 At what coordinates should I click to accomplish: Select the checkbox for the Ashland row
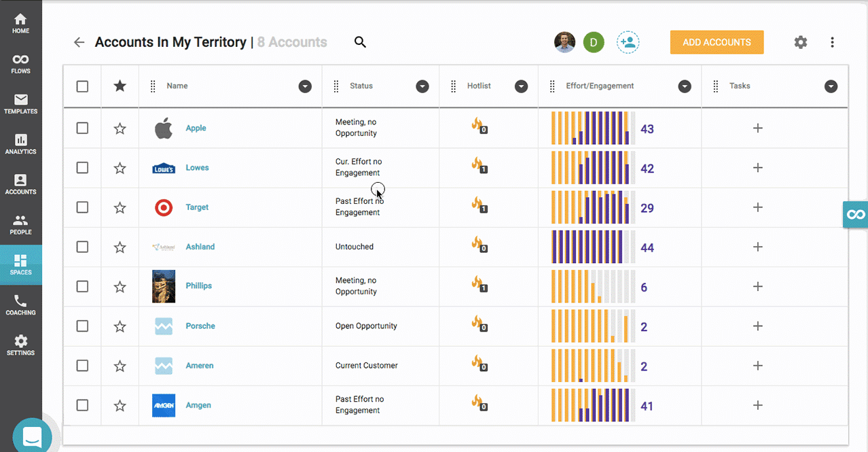[x=82, y=247]
